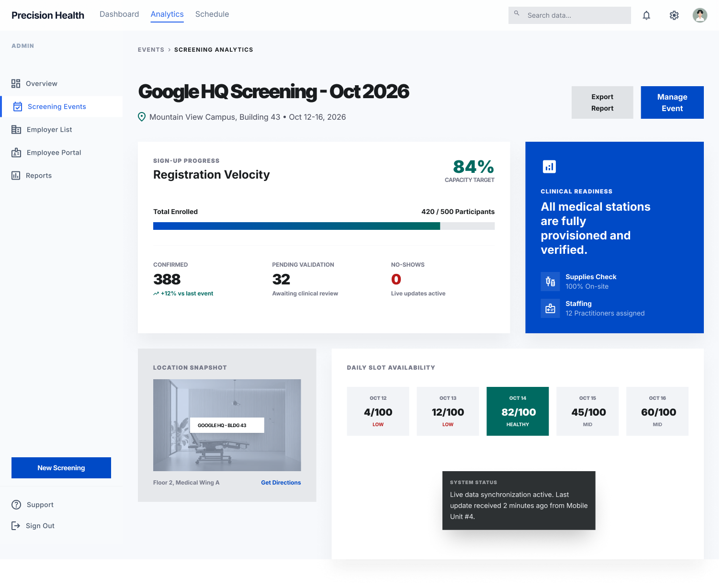Click the Reports chart icon
723x588 pixels.
pos(16,176)
